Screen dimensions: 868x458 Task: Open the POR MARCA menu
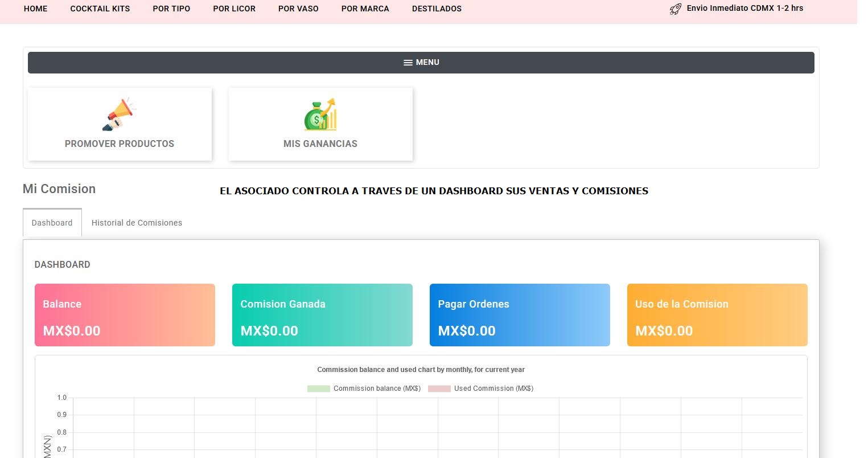tap(365, 9)
